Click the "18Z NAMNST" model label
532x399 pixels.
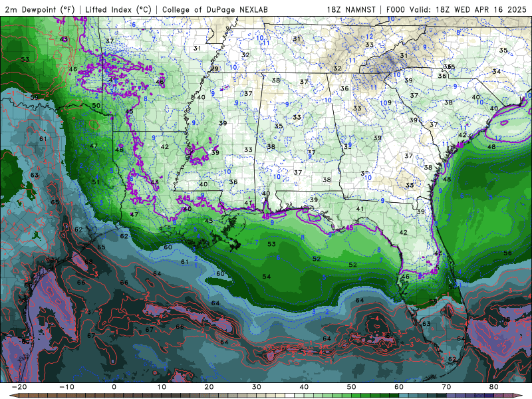(x=351, y=9)
